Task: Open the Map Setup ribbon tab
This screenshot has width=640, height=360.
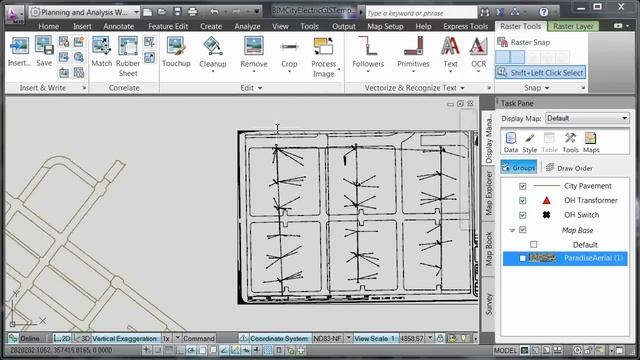Action: [x=385, y=26]
